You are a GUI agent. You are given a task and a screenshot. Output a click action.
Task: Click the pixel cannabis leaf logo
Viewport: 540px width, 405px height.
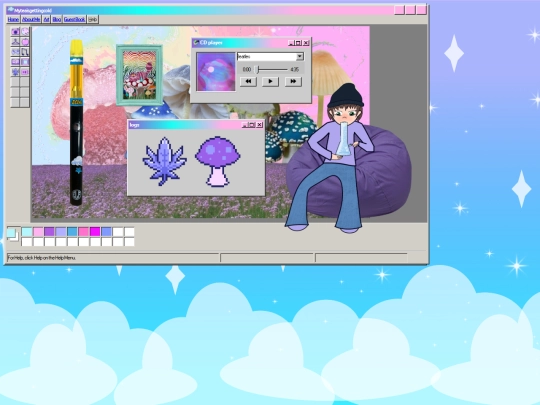[165, 161]
